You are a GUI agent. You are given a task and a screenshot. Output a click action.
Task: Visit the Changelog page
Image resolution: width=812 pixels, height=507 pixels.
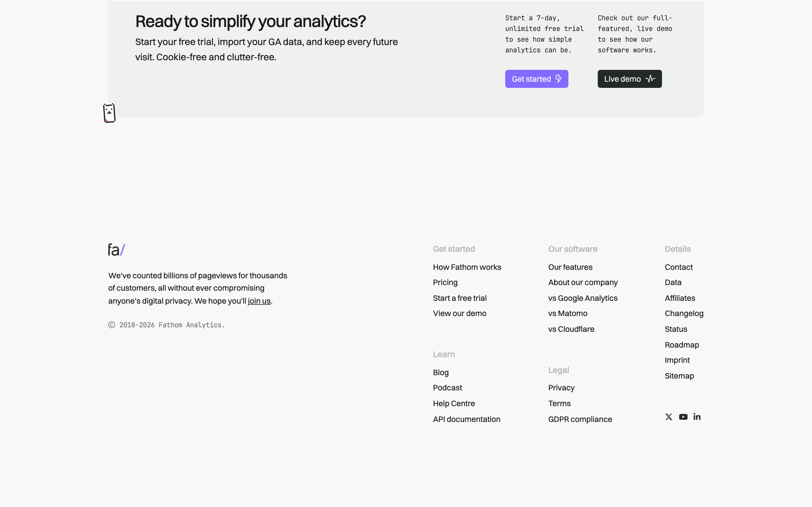[684, 313]
